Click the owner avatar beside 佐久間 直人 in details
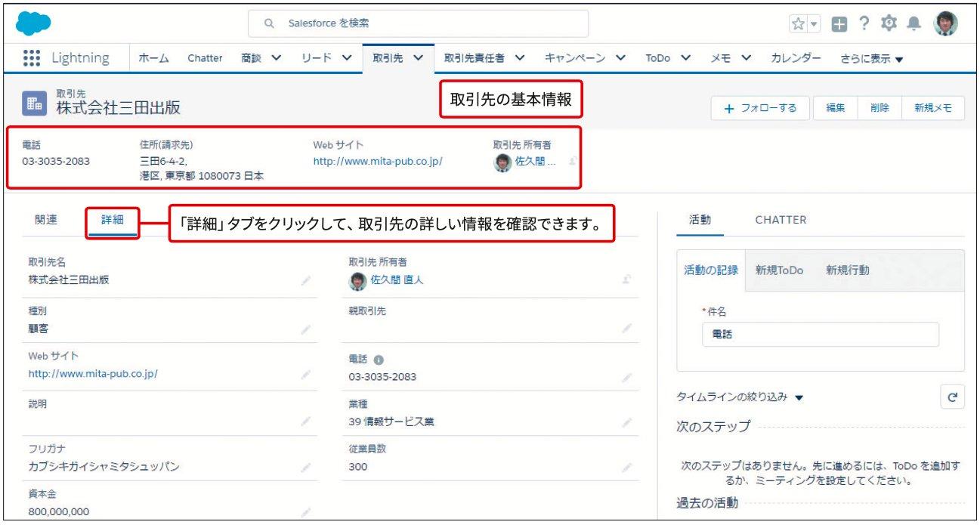Screen dimensions: 980x525 358,280
